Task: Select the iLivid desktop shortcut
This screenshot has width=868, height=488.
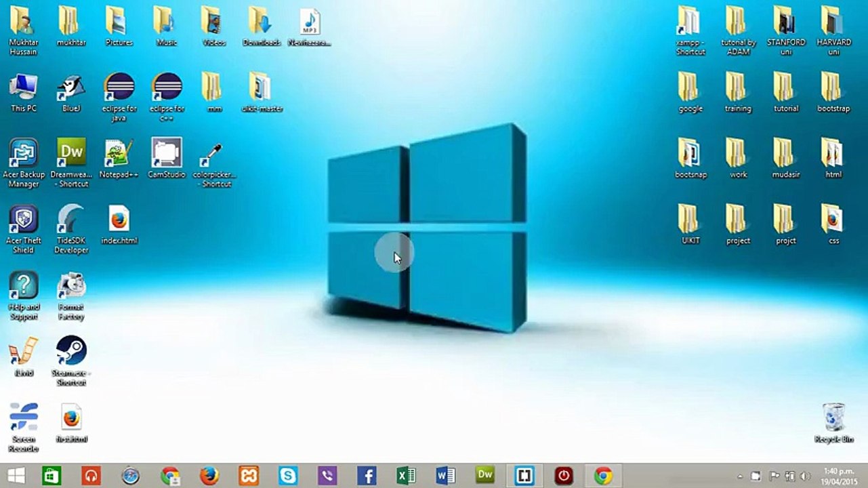Action: pos(24,357)
